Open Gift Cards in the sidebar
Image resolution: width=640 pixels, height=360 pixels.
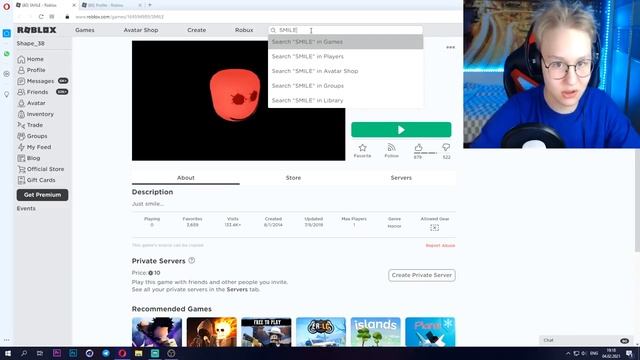[x=36, y=180]
